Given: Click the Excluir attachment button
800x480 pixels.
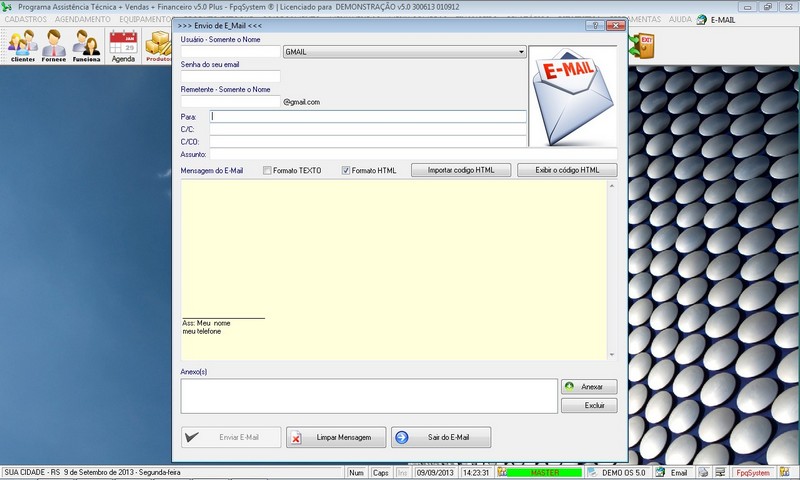Looking at the screenshot, I should click(589, 406).
